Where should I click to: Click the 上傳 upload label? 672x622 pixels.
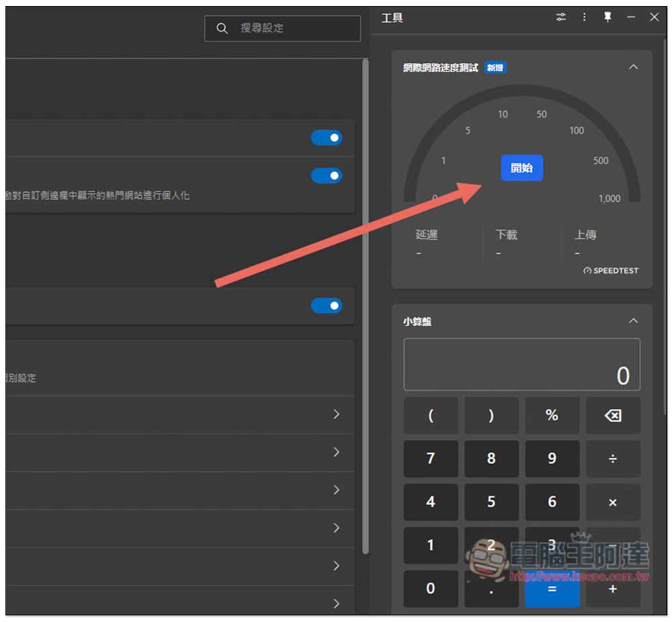[x=585, y=234]
